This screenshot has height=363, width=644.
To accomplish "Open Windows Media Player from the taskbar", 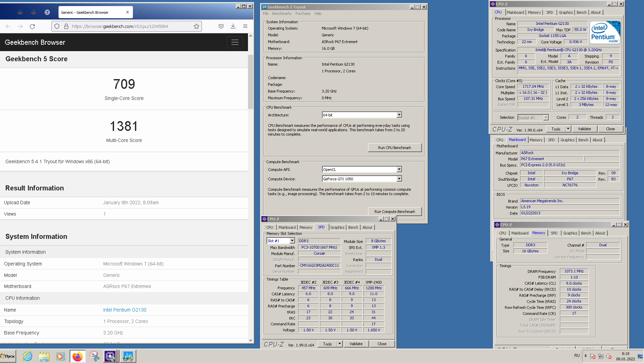I will (60, 356).
